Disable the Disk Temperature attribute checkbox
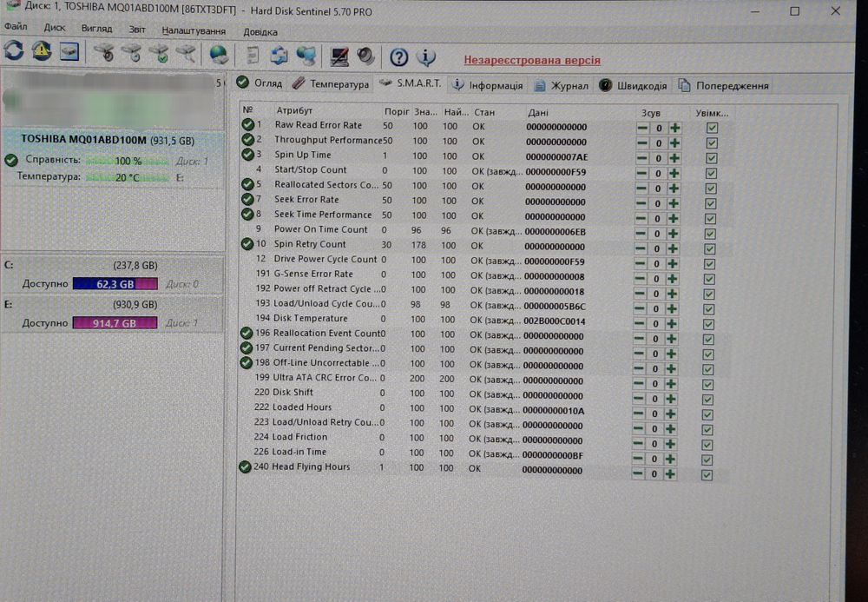This screenshot has height=602, width=868. click(709, 324)
